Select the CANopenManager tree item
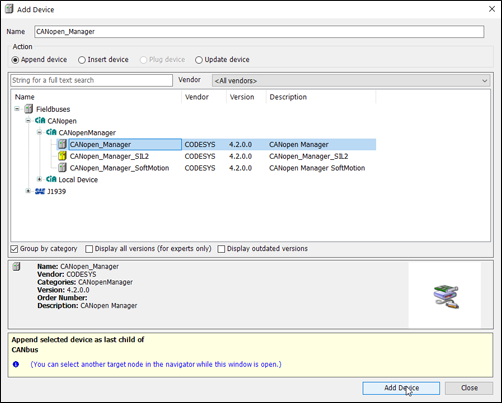Image resolution: width=502 pixels, height=403 pixels. (87, 133)
